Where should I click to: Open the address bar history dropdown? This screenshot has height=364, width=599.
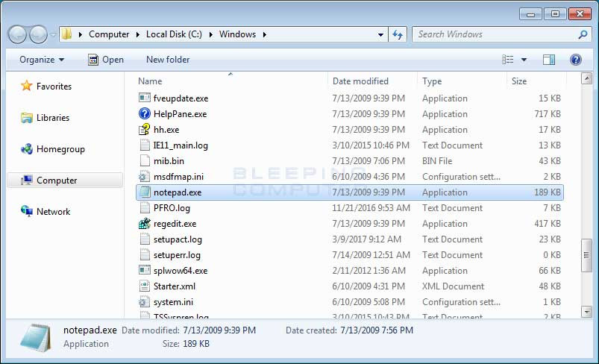[380, 34]
